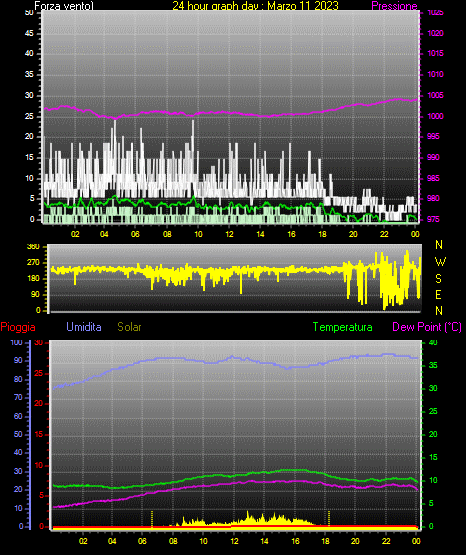Click the pressure axis value 995
The height and width of the screenshot is (555, 466).
pos(433,136)
